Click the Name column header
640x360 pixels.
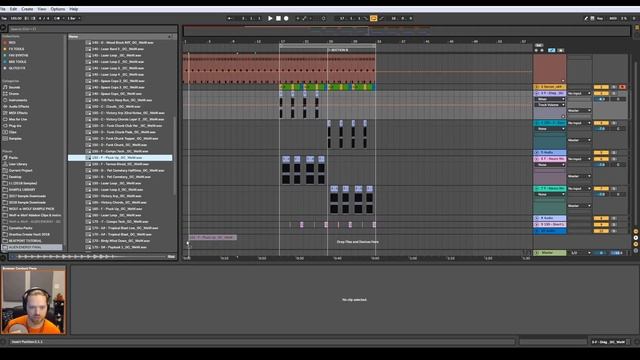120,37
